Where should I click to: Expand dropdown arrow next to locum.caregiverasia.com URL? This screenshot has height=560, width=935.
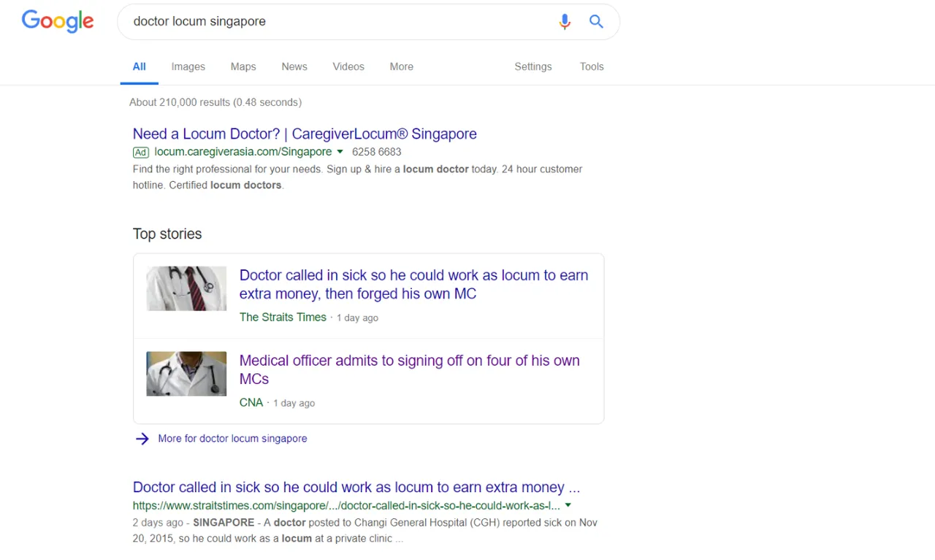pos(340,152)
